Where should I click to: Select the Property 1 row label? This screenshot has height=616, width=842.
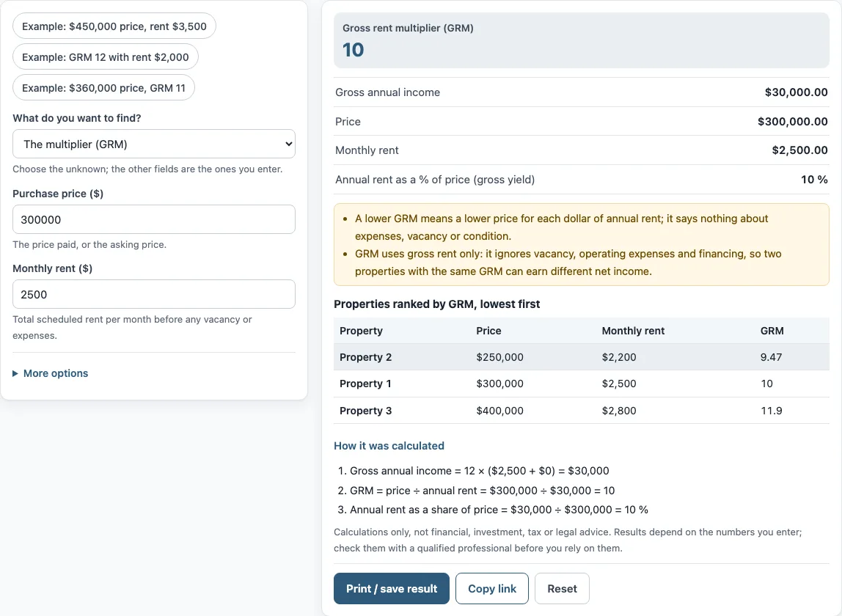365,384
